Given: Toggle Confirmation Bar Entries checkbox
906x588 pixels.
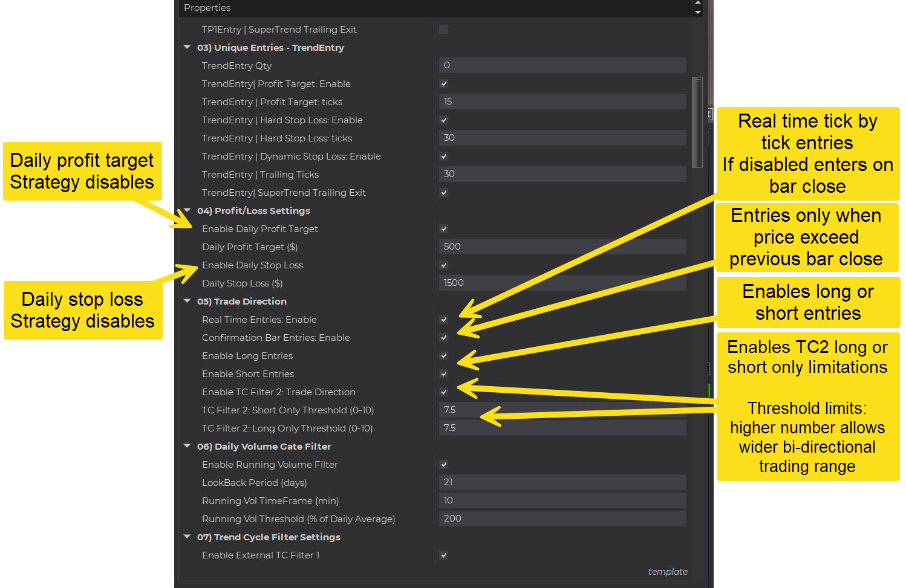Looking at the screenshot, I should [443, 338].
